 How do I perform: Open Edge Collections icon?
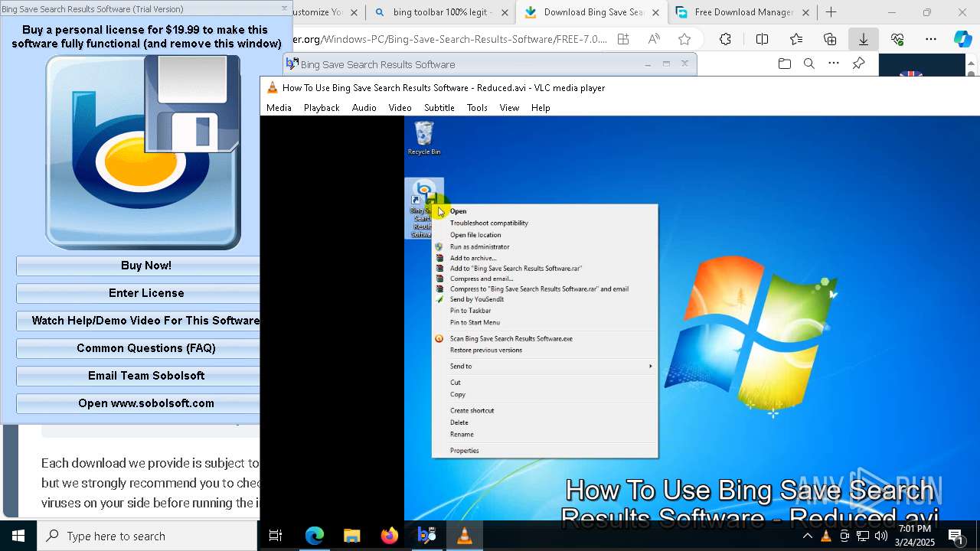click(830, 39)
